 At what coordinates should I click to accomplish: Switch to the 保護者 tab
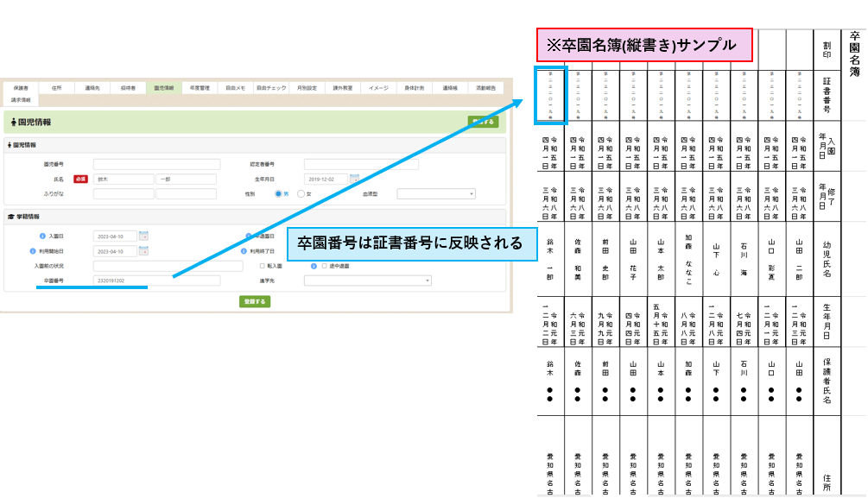coord(21,88)
